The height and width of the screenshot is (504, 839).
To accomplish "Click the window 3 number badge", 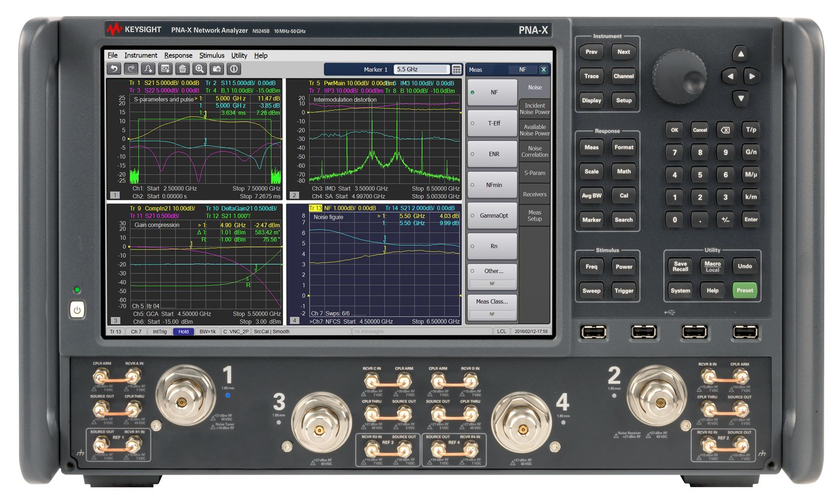I will click(x=115, y=321).
